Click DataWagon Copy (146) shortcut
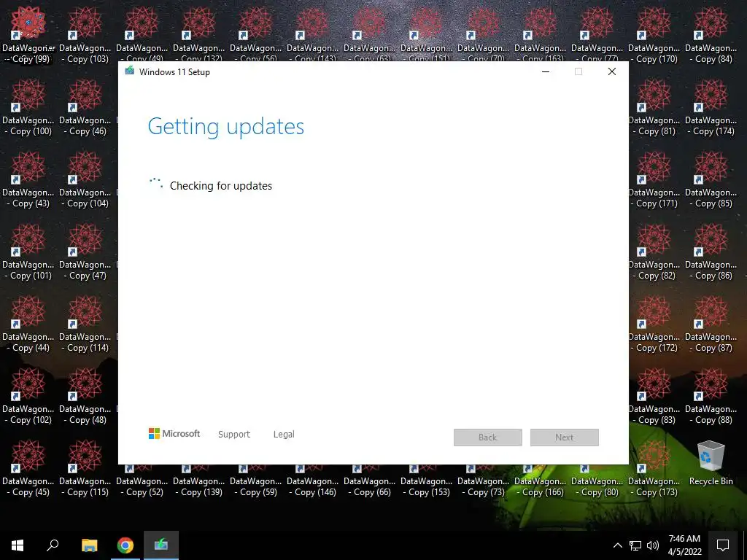747x560 pixels. pyautogui.click(x=312, y=481)
